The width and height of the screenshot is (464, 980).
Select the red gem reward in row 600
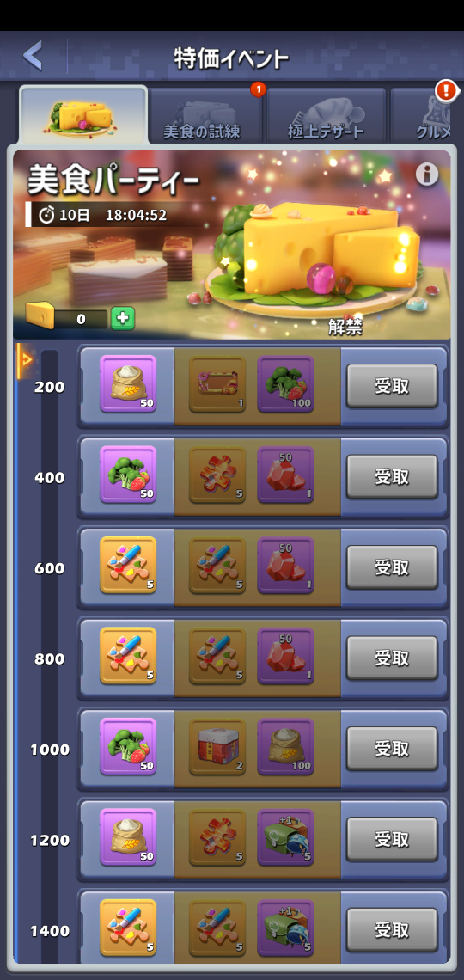pyautogui.click(x=285, y=565)
